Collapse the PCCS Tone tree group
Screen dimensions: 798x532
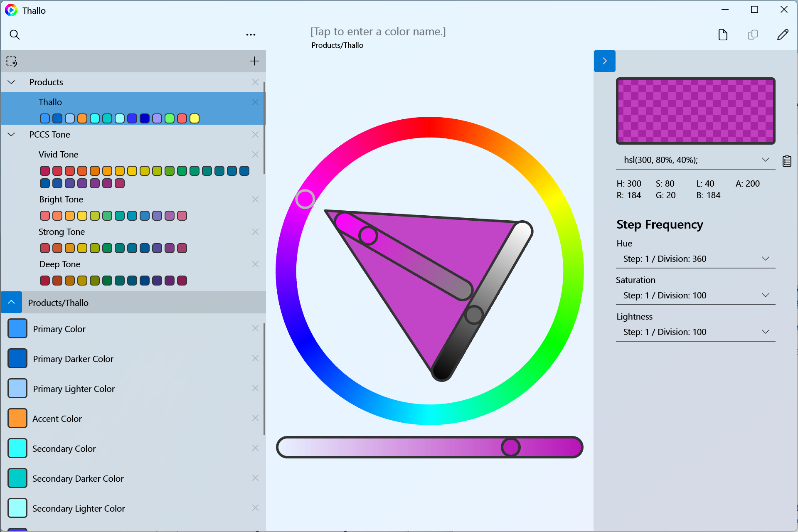pyautogui.click(x=12, y=135)
